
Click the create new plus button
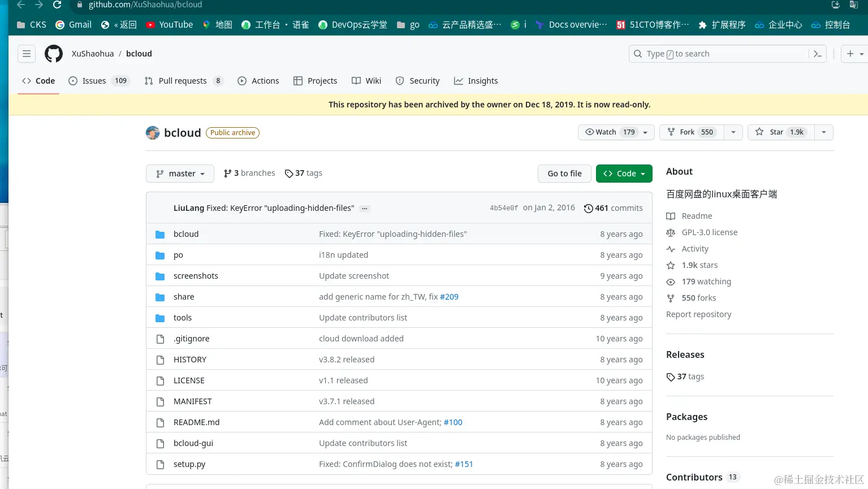click(854, 54)
